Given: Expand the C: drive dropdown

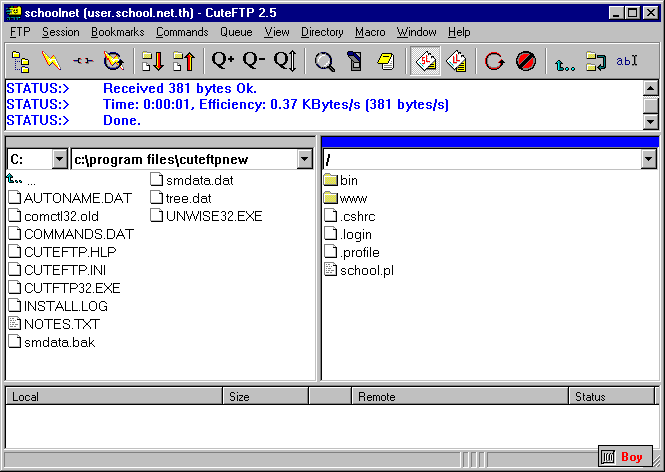Looking at the screenshot, I should coord(59,159).
